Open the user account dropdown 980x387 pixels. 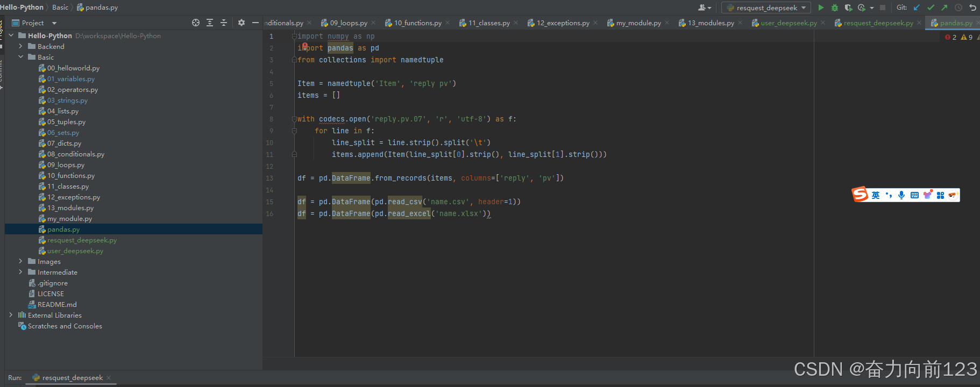(x=705, y=8)
